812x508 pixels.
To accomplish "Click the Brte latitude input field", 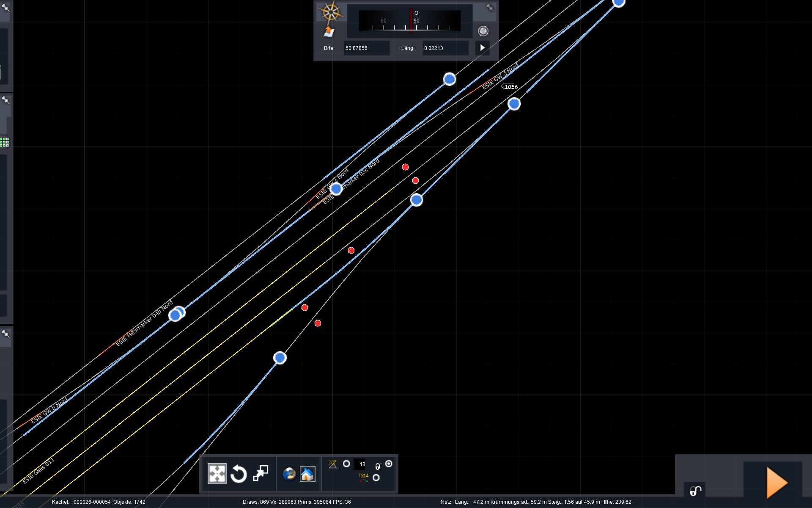I will coord(366,48).
